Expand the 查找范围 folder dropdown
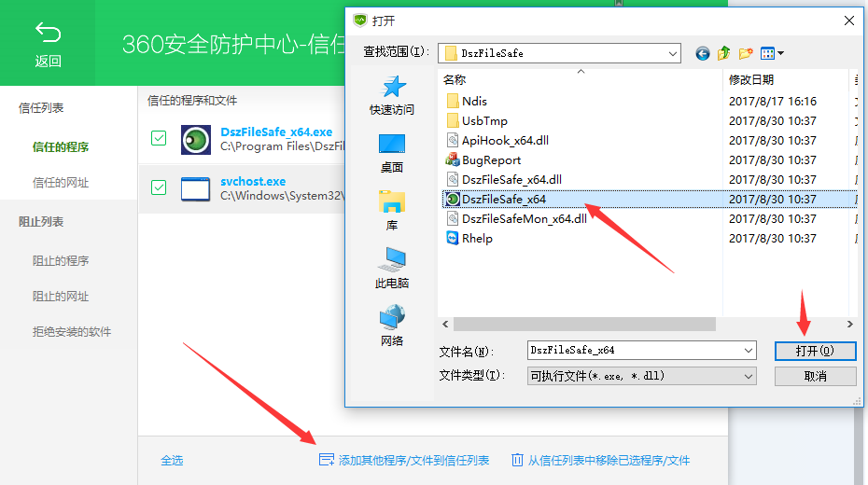868x485 pixels. tap(673, 53)
